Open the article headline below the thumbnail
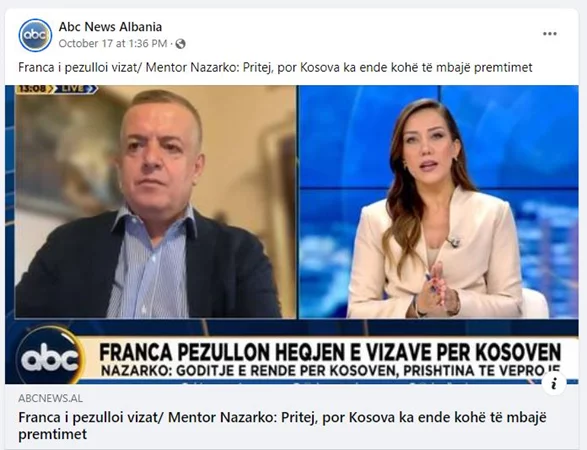Image resolution: width=587 pixels, height=450 pixels. coord(283,426)
